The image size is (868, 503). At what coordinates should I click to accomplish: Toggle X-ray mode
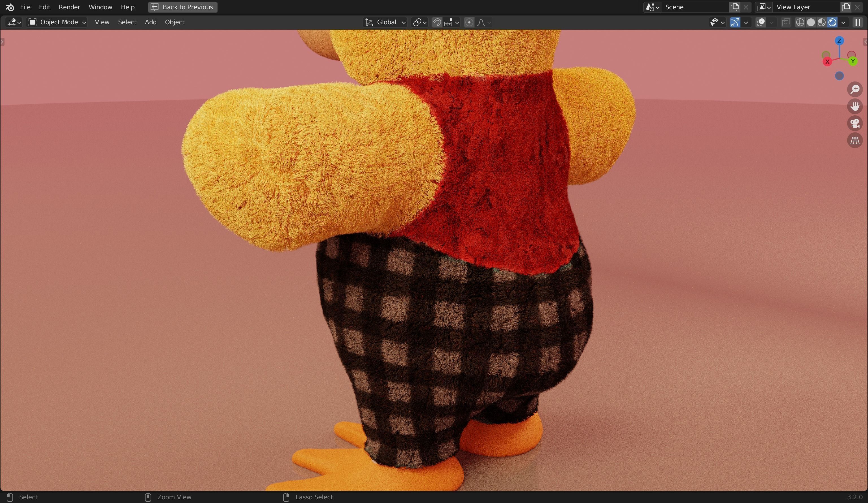(x=786, y=22)
